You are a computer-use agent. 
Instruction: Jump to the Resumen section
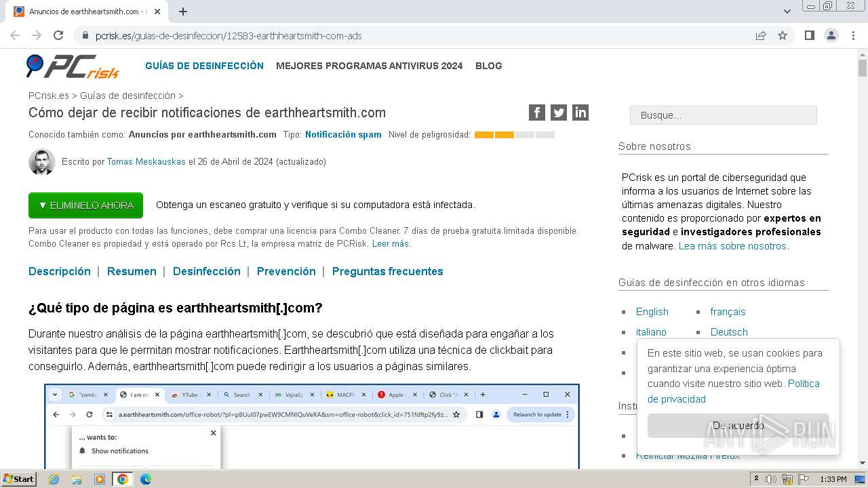[x=132, y=271]
